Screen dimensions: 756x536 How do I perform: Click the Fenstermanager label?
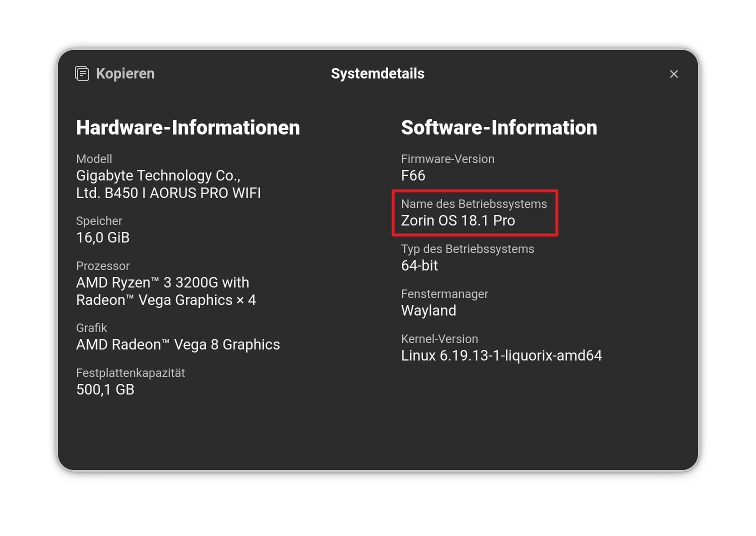[444, 294]
